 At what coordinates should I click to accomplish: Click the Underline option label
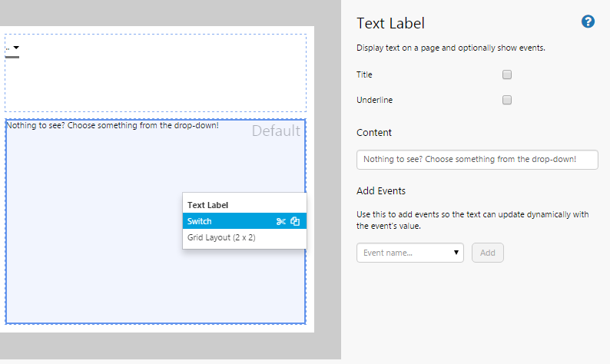[x=375, y=100]
